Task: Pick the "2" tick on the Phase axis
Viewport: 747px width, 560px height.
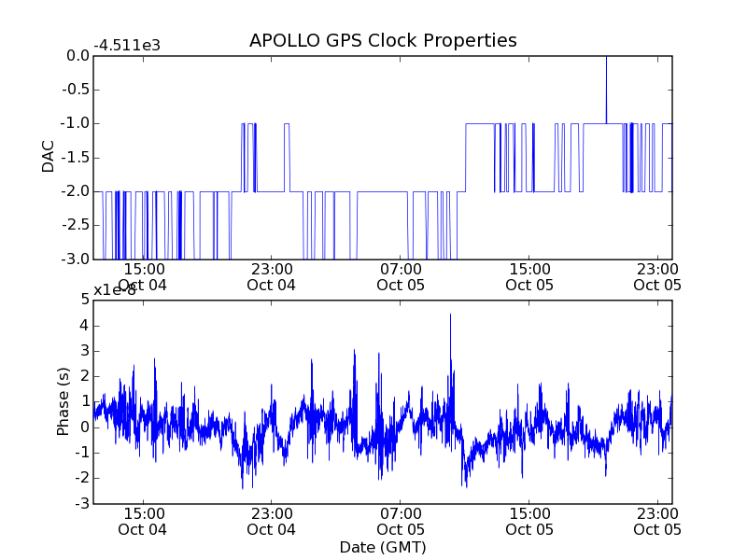Action: coord(85,376)
